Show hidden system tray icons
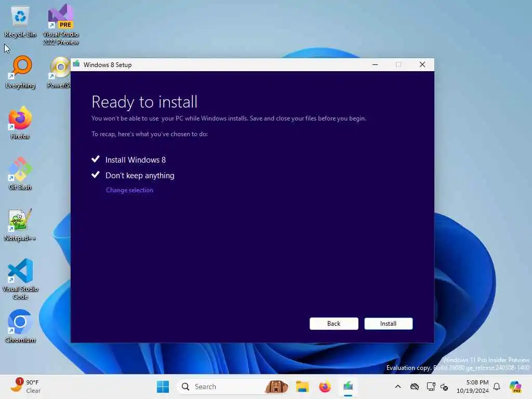This screenshot has height=399, width=532. pyautogui.click(x=398, y=387)
